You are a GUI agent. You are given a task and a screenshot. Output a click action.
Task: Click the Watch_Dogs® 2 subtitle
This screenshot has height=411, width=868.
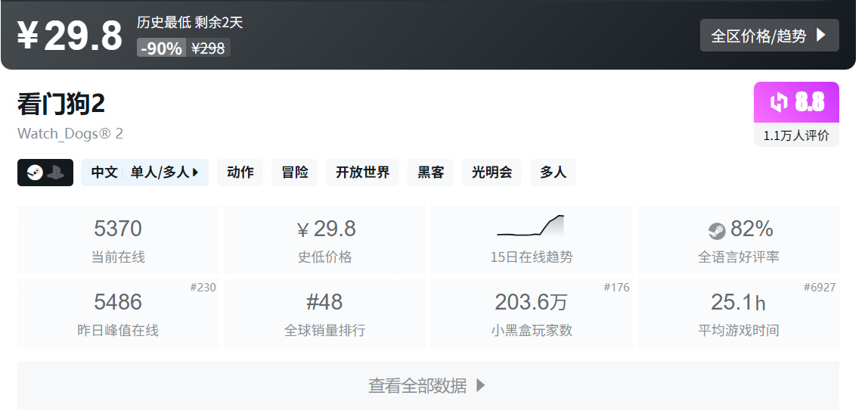click(70, 133)
